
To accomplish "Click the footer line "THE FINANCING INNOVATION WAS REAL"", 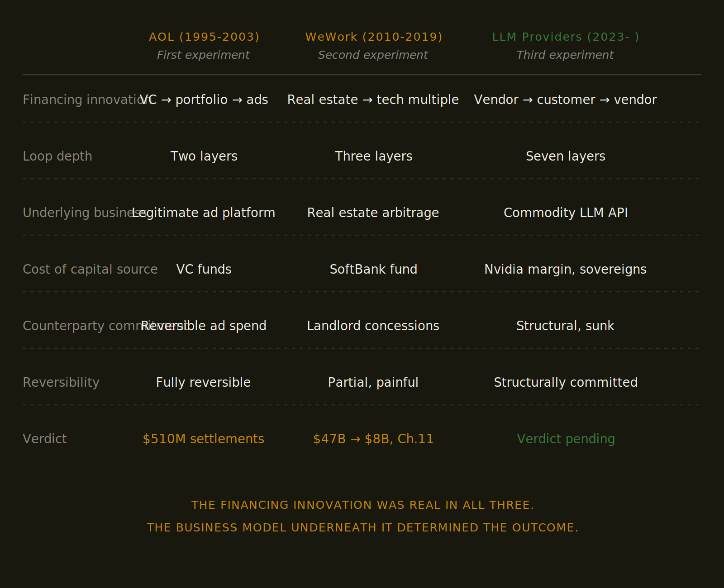I will pyautogui.click(x=363, y=505).
